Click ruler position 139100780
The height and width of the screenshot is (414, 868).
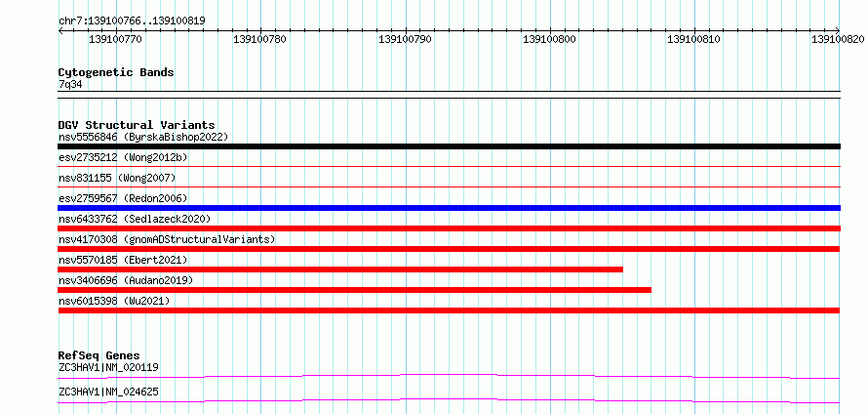tap(260, 39)
